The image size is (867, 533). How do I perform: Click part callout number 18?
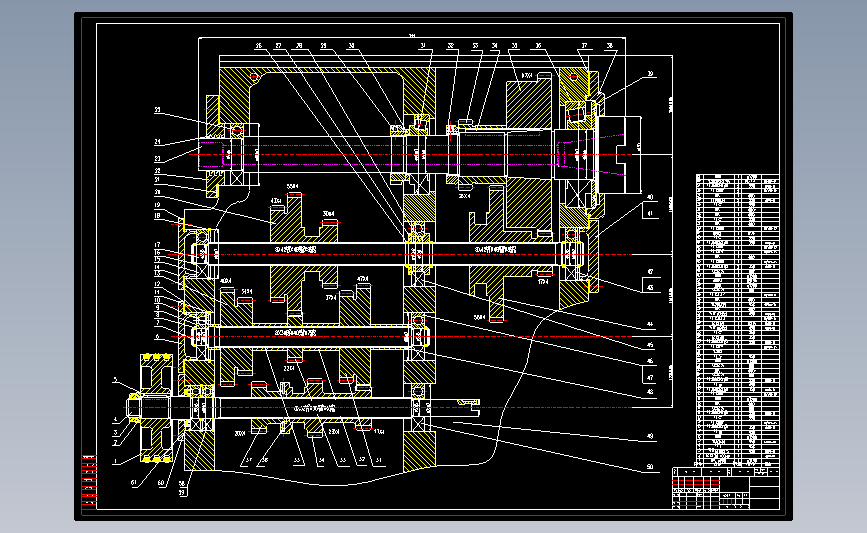point(158,216)
